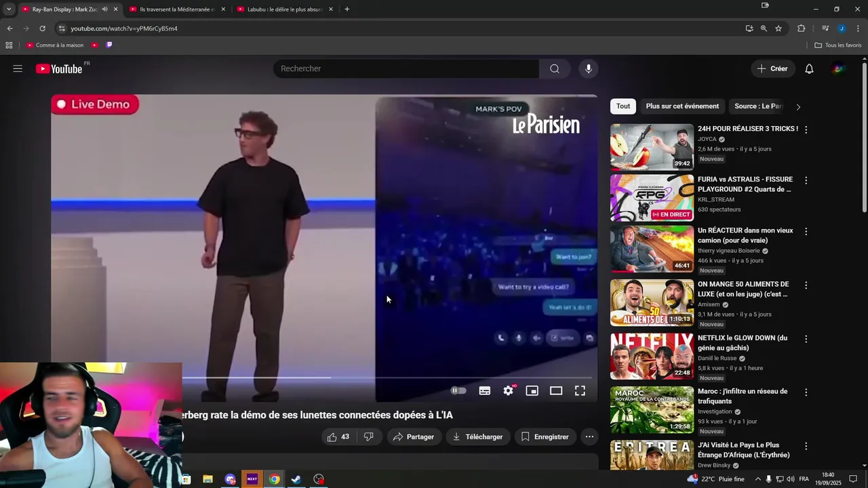This screenshot has width=868, height=488.
Task: Click the magnifier search button
Action: pos(555,68)
